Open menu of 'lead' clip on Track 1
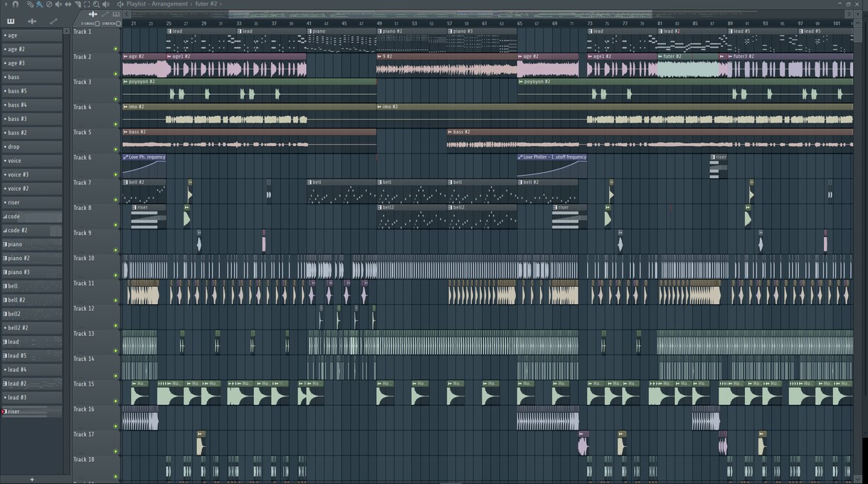This screenshot has width=868, height=484. pos(169,31)
